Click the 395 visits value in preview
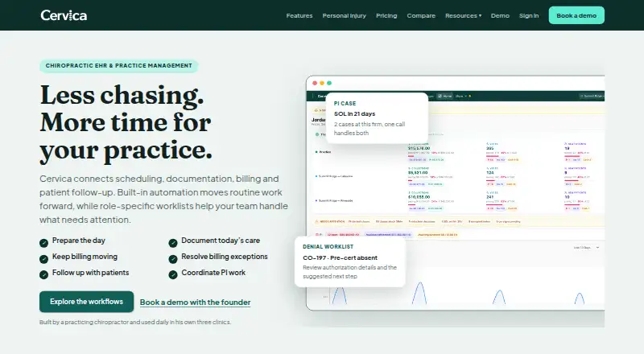644x354 pixels. pos(490,148)
